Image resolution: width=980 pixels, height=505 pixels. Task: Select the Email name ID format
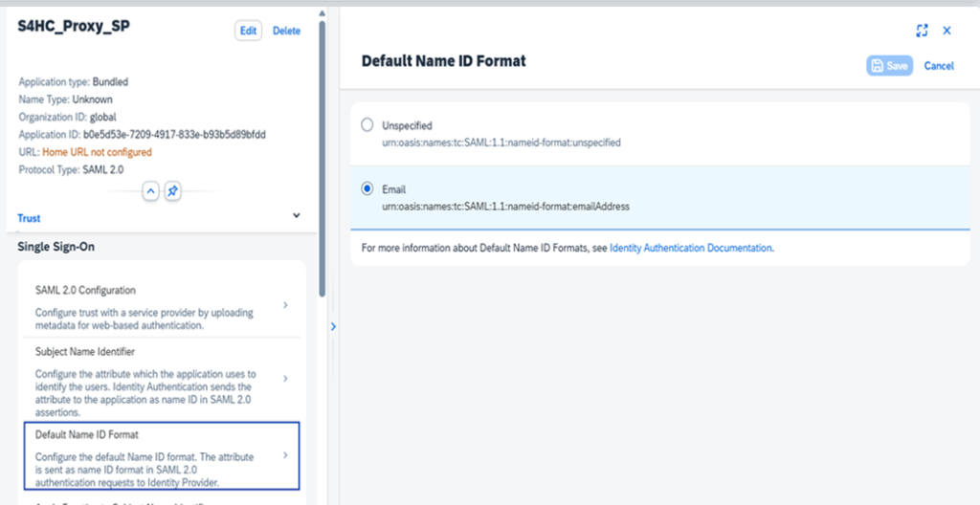tap(367, 189)
